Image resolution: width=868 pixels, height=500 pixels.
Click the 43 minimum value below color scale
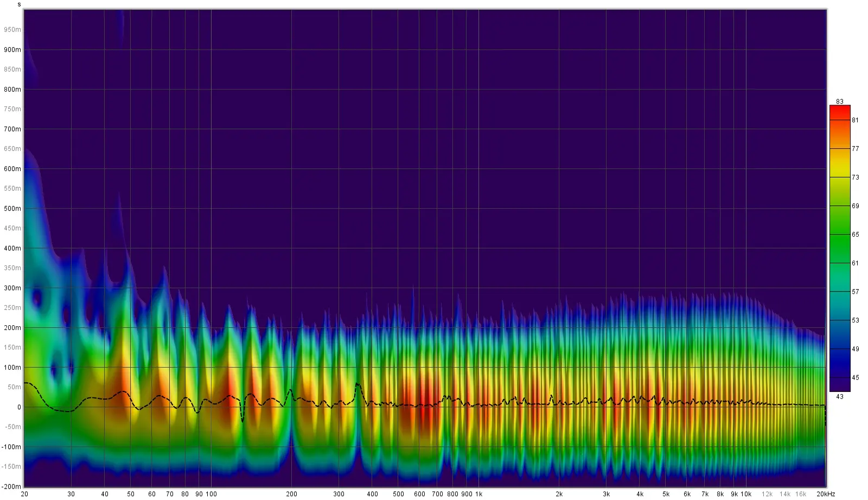pos(839,397)
